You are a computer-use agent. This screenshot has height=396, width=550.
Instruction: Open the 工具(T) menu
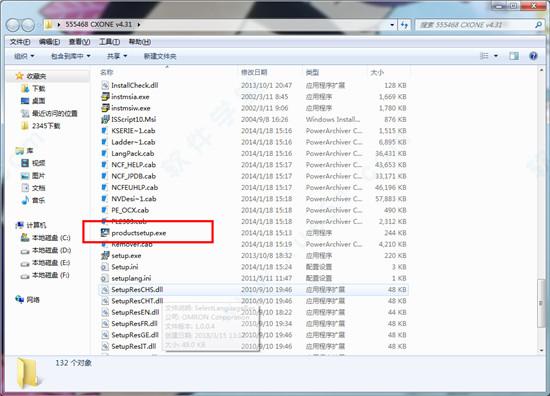click(109, 42)
